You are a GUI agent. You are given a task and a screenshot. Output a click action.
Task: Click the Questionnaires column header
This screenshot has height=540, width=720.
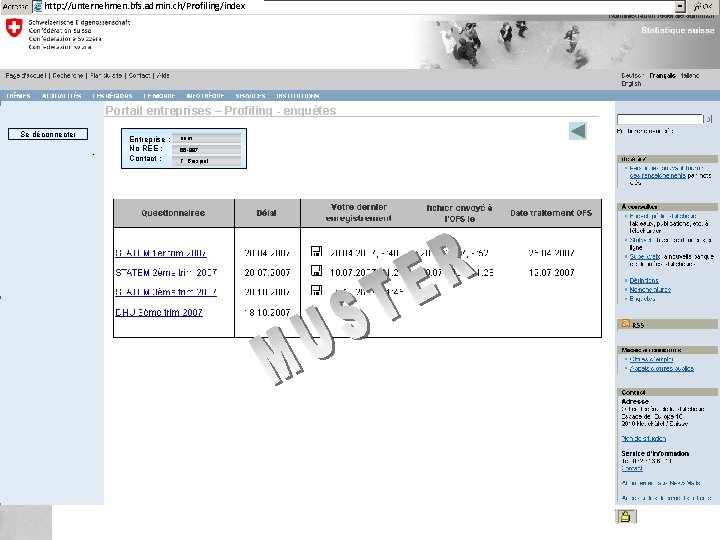click(x=173, y=213)
